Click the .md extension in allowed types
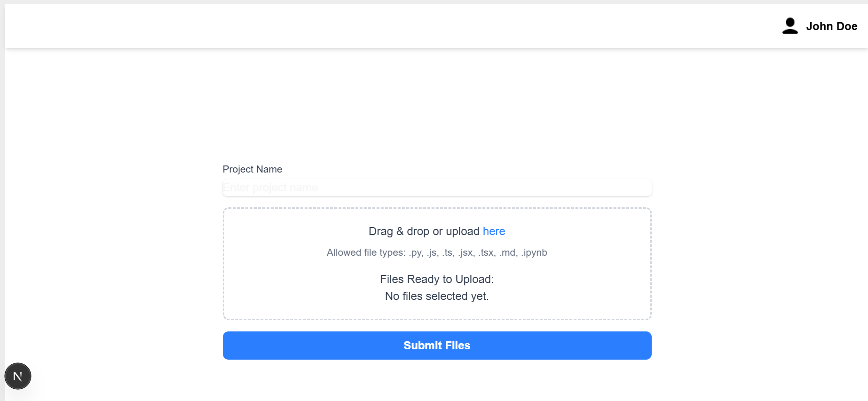Viewport: 868px width, 401px height. pos(508,252)
